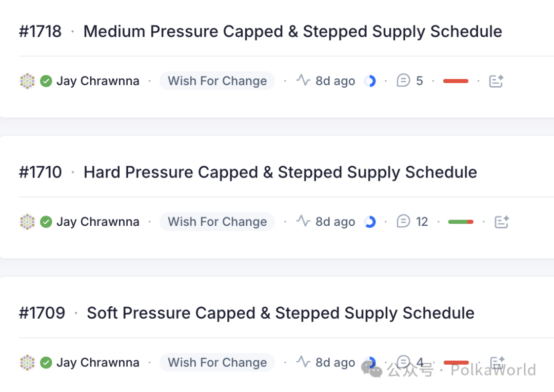Viewport: 554px width, 392px height.
Task: Open Jay Chrawnna's avatar on referendum #1709
Action: tap(27, 363)
